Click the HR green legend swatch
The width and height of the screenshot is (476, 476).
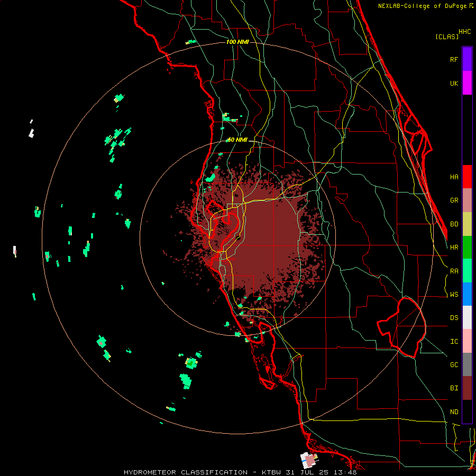[x=467, y=247]
